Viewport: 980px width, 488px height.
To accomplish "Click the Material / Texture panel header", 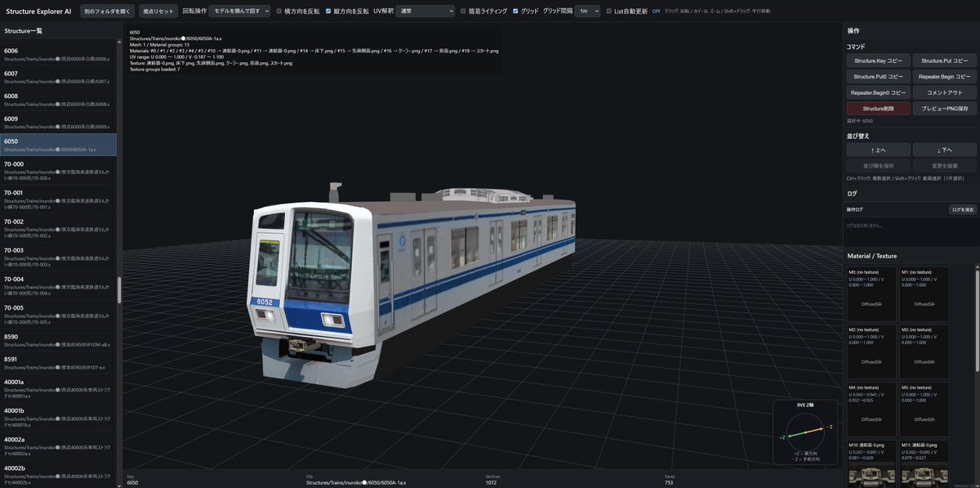I will pyautogui.click(x=872, y=256).
